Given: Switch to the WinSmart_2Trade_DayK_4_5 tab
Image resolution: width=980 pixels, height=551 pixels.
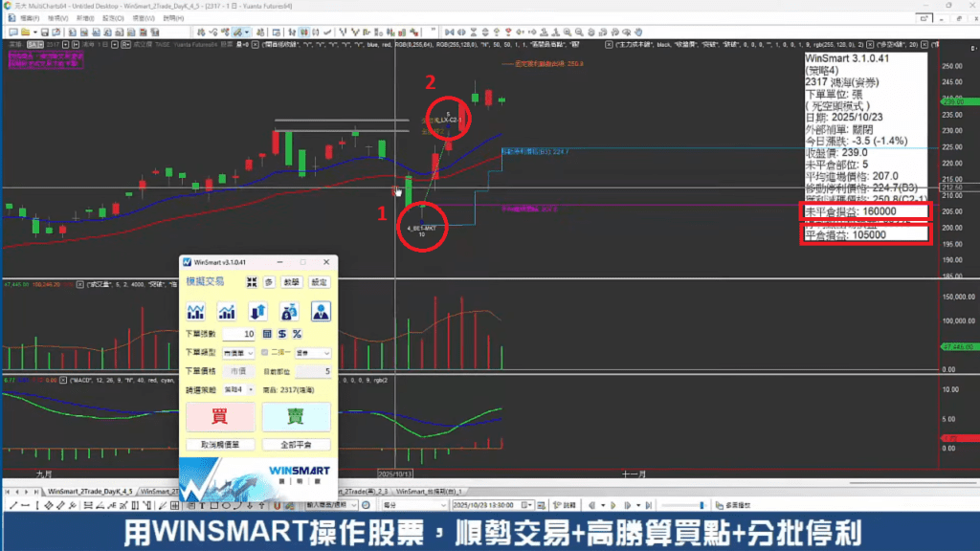Looking at the screenshot, I should click(85, 491).
